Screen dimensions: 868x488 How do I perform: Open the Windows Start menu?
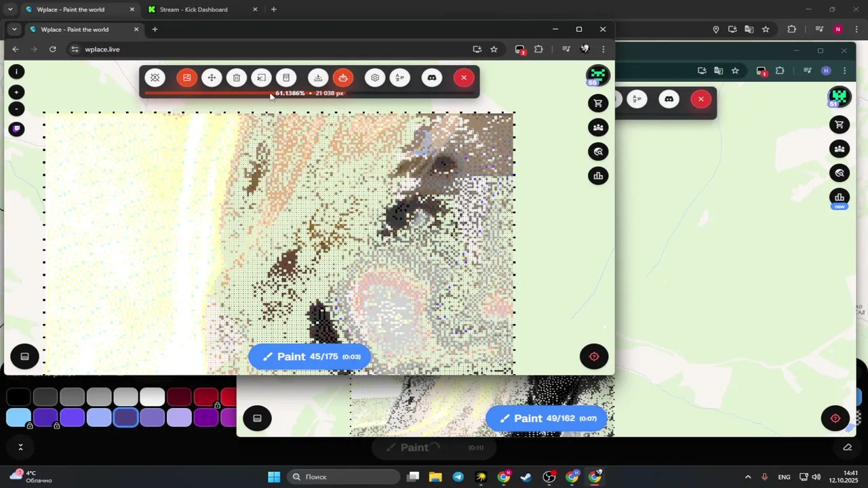point(274,476)
